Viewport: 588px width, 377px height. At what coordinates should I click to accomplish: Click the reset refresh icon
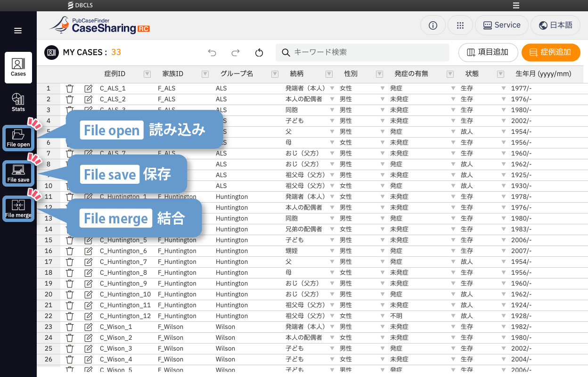click(259, 53)
